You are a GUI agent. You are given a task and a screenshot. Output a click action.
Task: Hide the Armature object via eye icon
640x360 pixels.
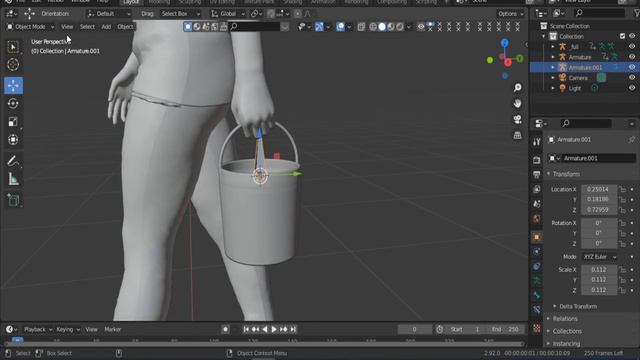pos(632,57)
